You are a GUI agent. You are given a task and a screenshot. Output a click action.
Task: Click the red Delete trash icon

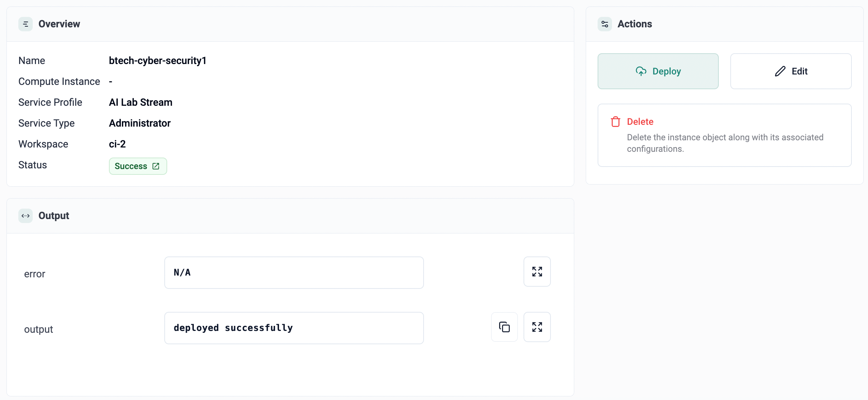tap(615, 122)
